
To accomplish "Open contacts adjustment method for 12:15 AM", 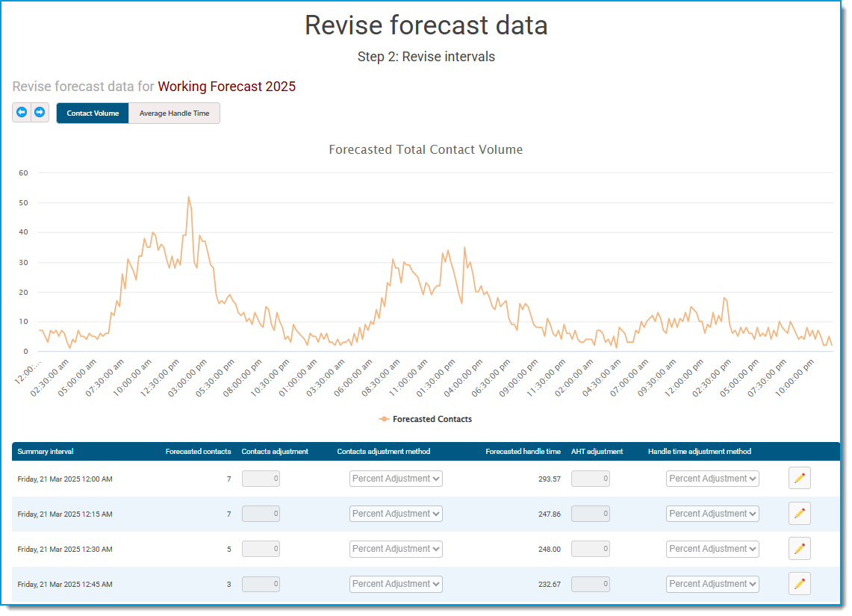I will pos(396,514).
